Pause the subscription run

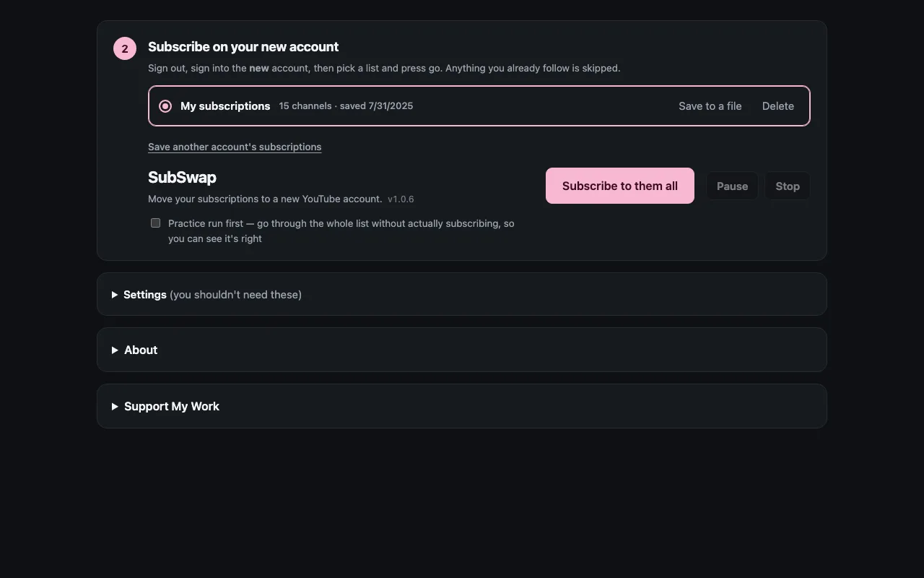click(x=732, y=186)
